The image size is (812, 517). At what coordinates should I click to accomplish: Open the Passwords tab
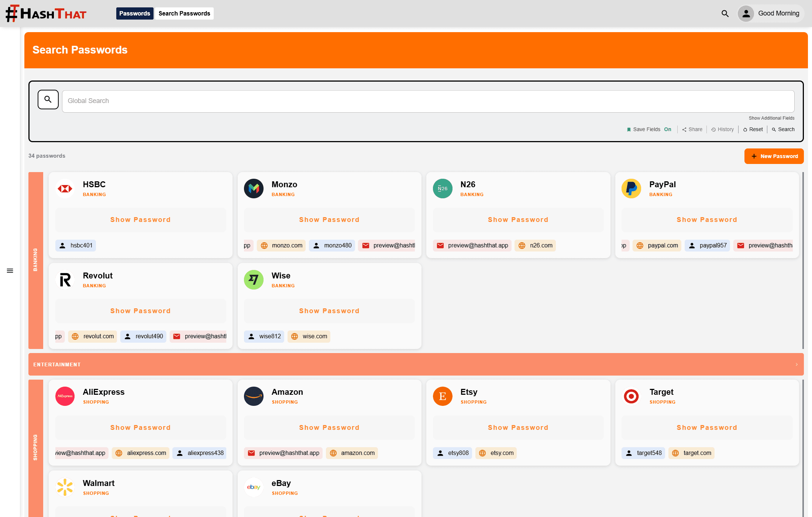pyautogui.click(x=135, y=13)
